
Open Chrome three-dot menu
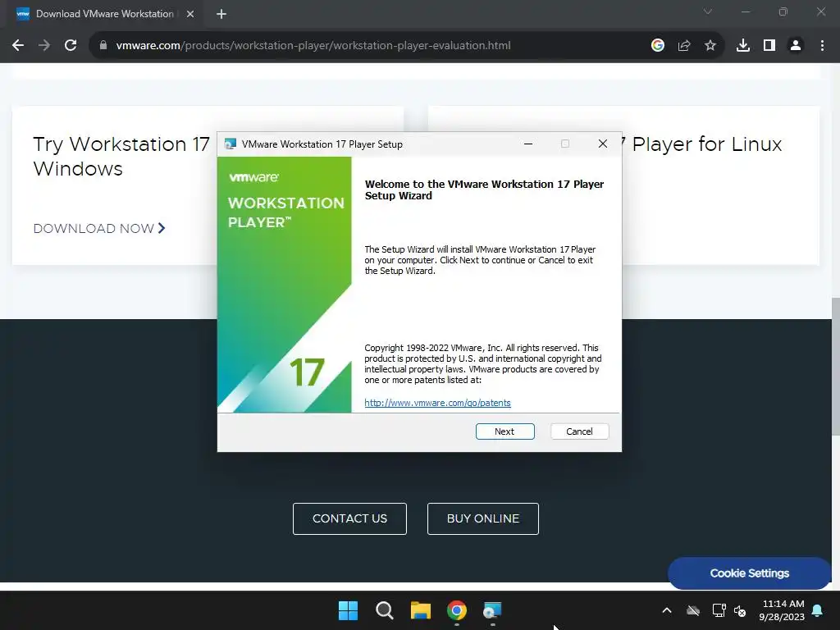tap(822, 46)
